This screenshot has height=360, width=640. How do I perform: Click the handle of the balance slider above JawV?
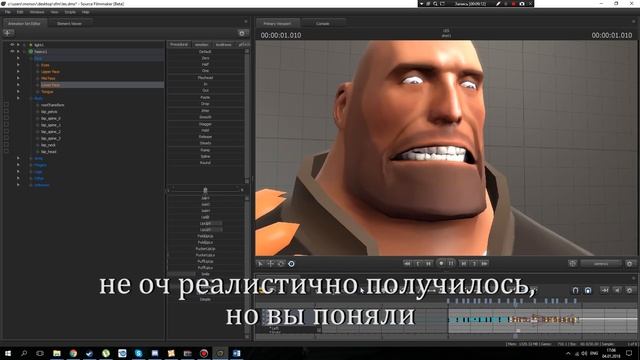(205, 190)
